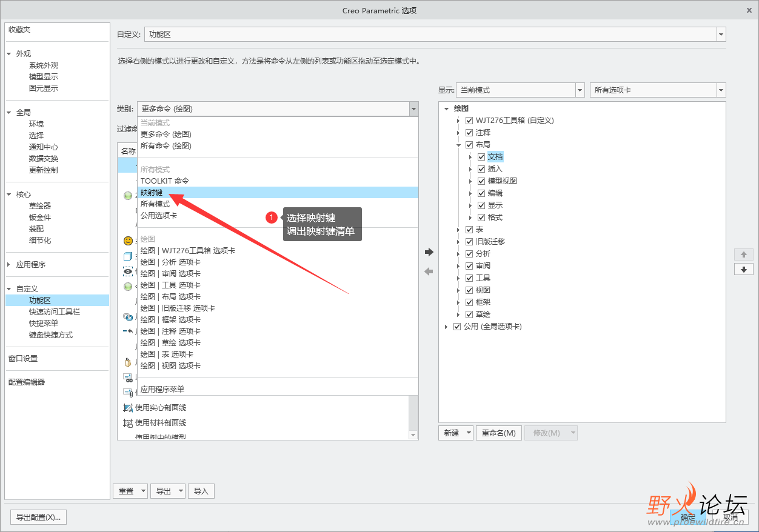
Task: Uncheck the 编辑 group checkbox
Action: coord(481,193)
